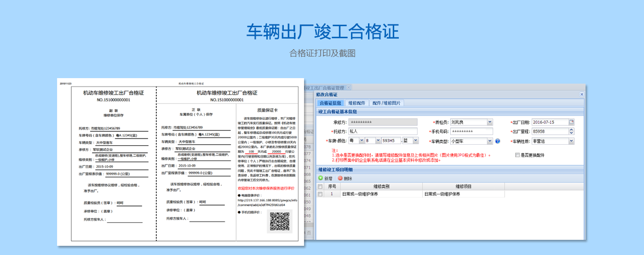Open the 车辆类型 dropdown

click(x=489, y=141)
